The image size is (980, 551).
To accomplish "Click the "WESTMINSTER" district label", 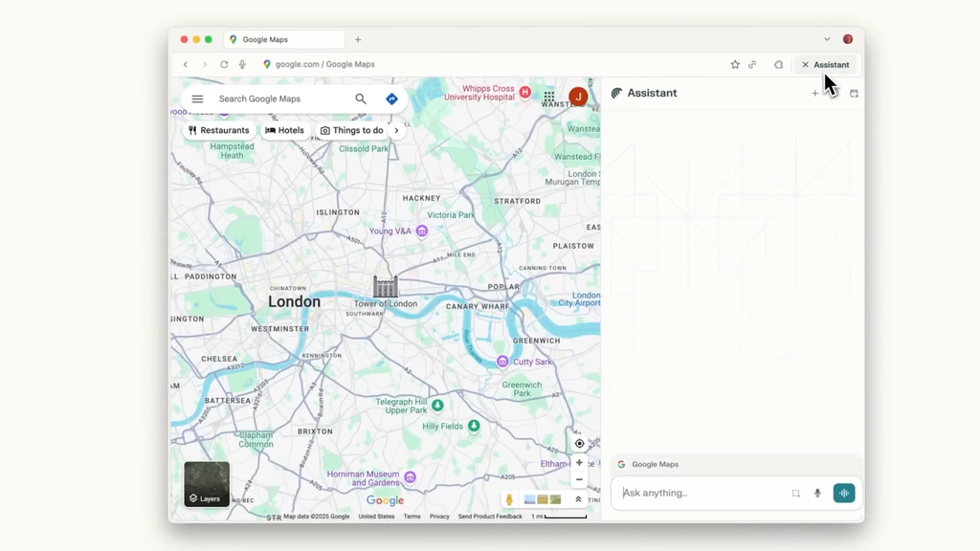I will pyautogui.click(x=280, y=329).
